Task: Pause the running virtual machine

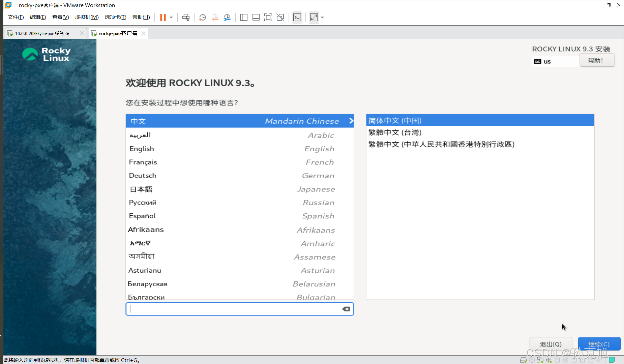Action: click(163, 18)
